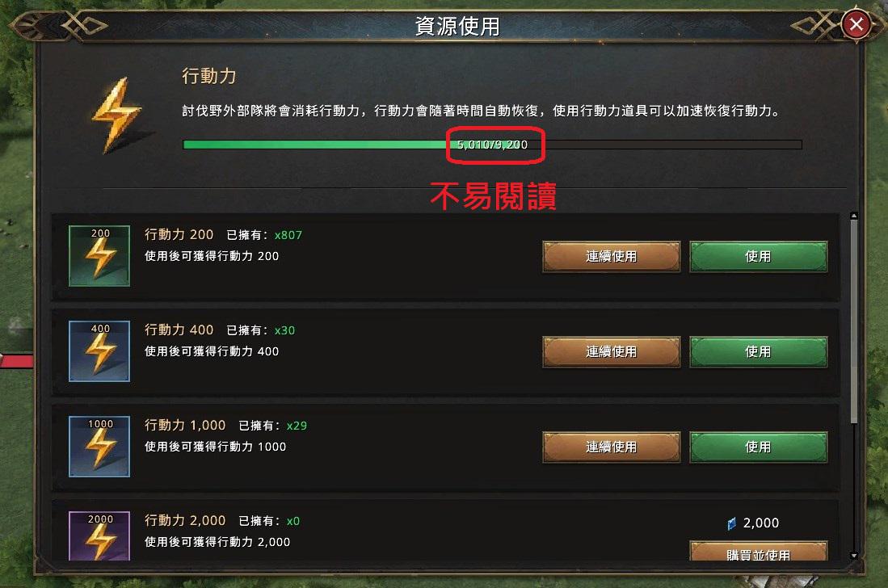Use one 行動力 400 item
Screen dimensions: 888x588
[758, 351]
